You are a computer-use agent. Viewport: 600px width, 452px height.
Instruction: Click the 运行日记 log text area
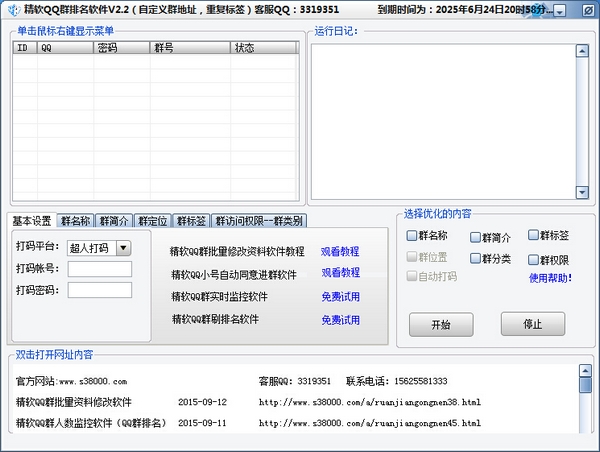pos(443,122)
